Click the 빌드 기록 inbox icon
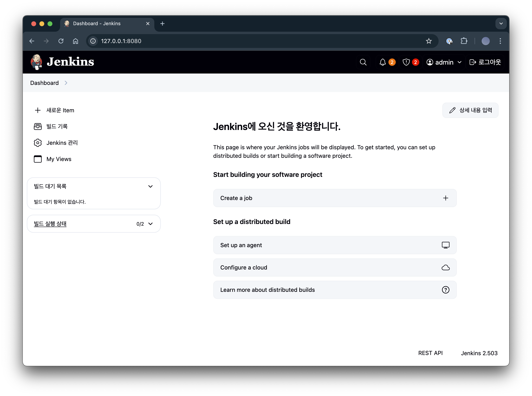 [38, 126]
